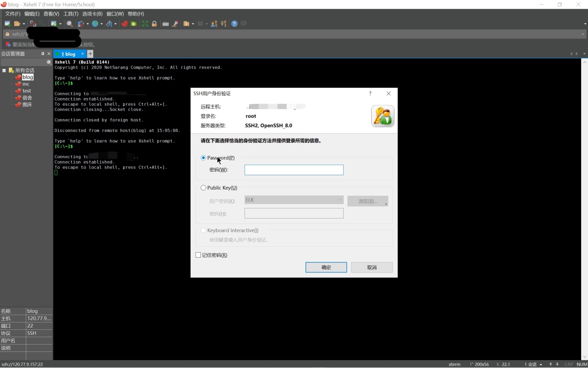Open the 选项卡(B) menu
This screenshot has height=368, width=588.
[92, 14]
